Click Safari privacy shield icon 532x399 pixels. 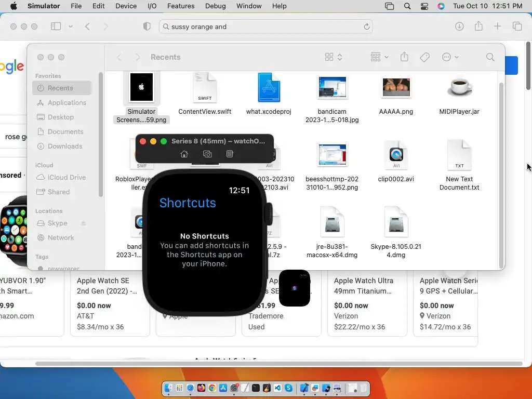[147, 26]
